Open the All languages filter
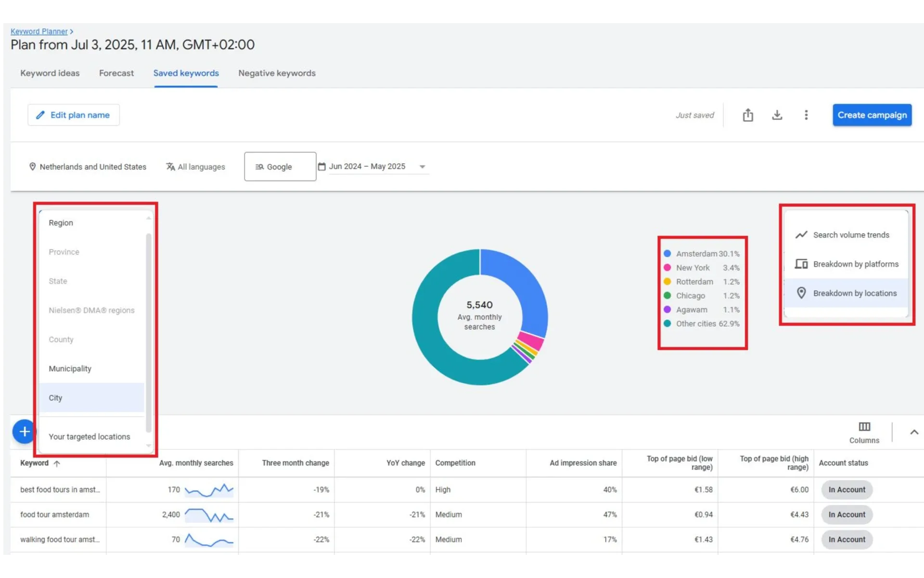Image resolution: width=924 pixels, height=578 pixels. point(195,167)
